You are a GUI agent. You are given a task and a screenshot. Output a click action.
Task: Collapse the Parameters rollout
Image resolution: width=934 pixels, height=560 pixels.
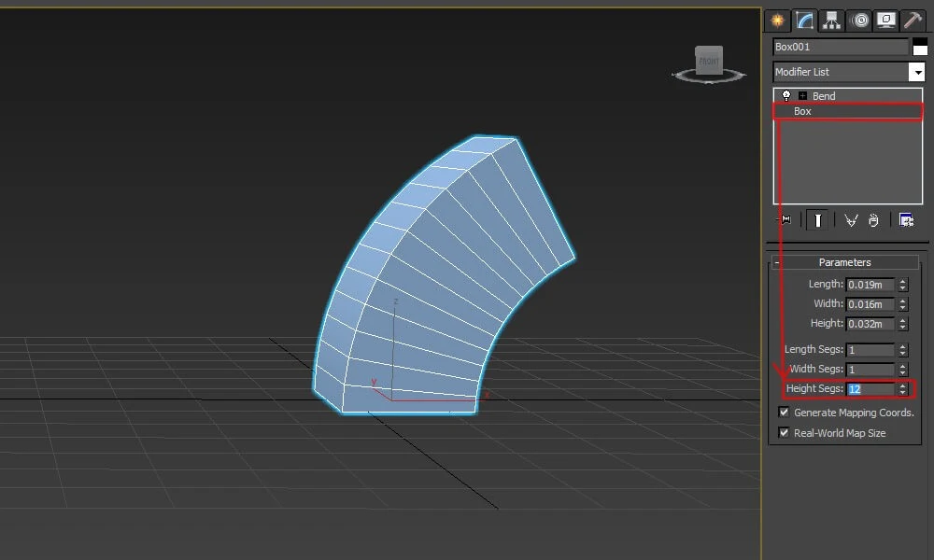[x=844, y=262]
